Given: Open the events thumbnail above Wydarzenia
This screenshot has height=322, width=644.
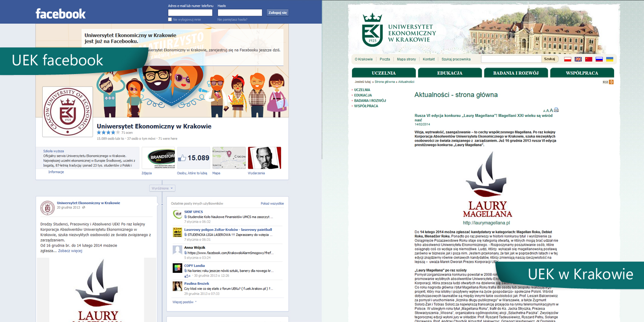Looking at the screenshot, I should 264,158.
